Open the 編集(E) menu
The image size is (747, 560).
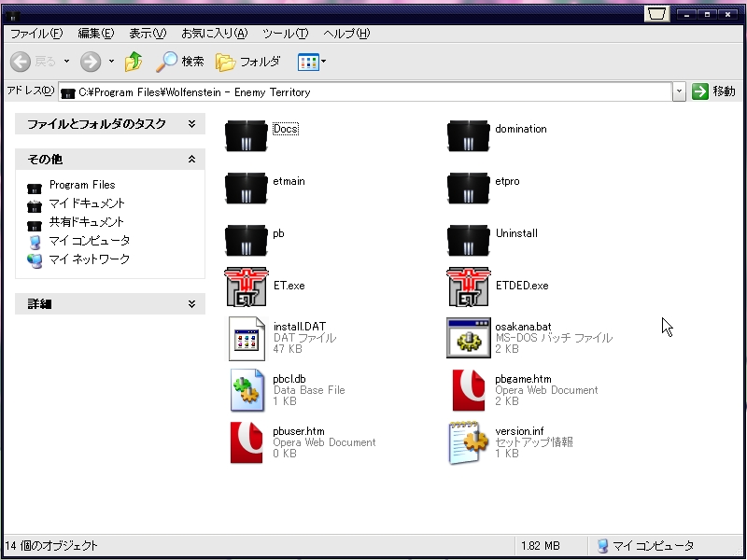(x=96, y=34)
